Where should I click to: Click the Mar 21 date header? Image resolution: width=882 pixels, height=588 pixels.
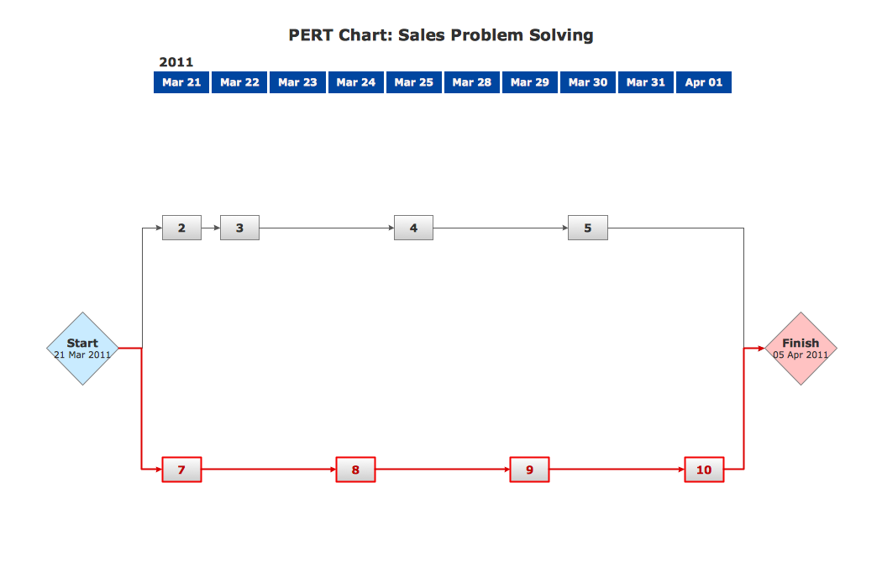pos(181,82)
